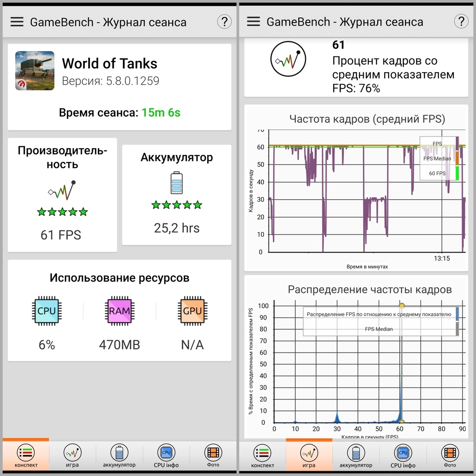Tap the battery icon in the Аккумулятор card
The width and height of the screenshot is (476, 476).
point(176,183)
